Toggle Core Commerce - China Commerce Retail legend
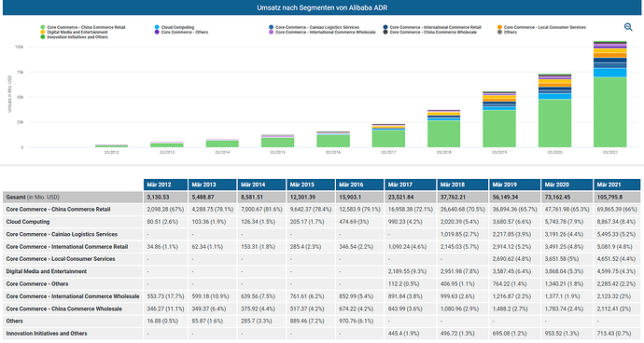This screenshot has height=343, width=644. pos(82,27)
